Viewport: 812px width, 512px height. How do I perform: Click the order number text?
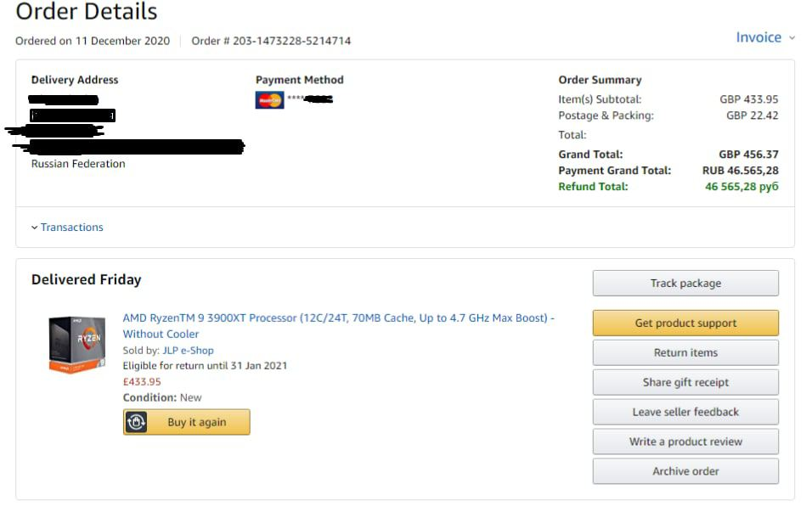point(271,41)
